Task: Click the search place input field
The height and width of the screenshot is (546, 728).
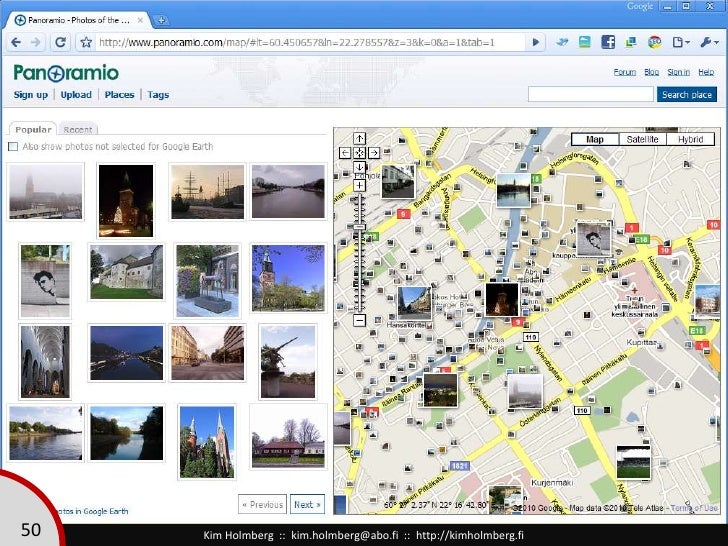Action: (x=590, y=95)
